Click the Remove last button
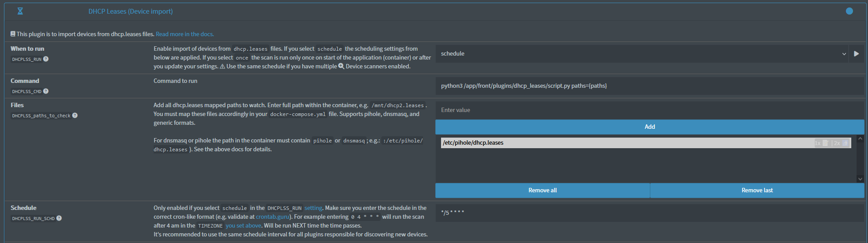The height and width of the screenshot is (243, 868). (x=757, y=191)
